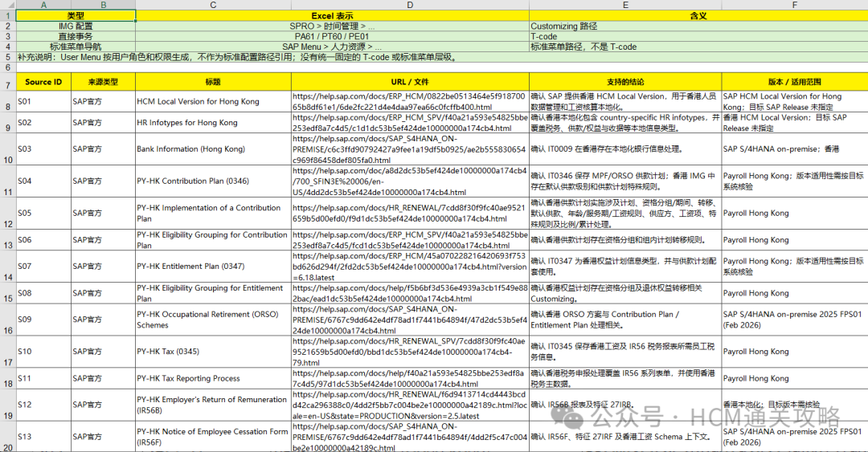Select the 'Customizing 路径' cell
Screen dimensions: 868x452
pos(698,26)
